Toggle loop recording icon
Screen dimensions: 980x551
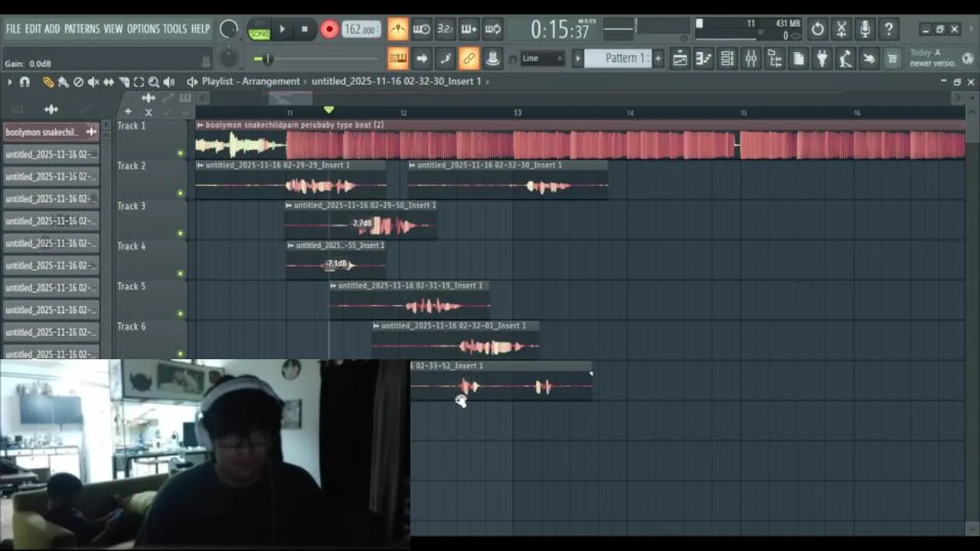click(493, 29)
